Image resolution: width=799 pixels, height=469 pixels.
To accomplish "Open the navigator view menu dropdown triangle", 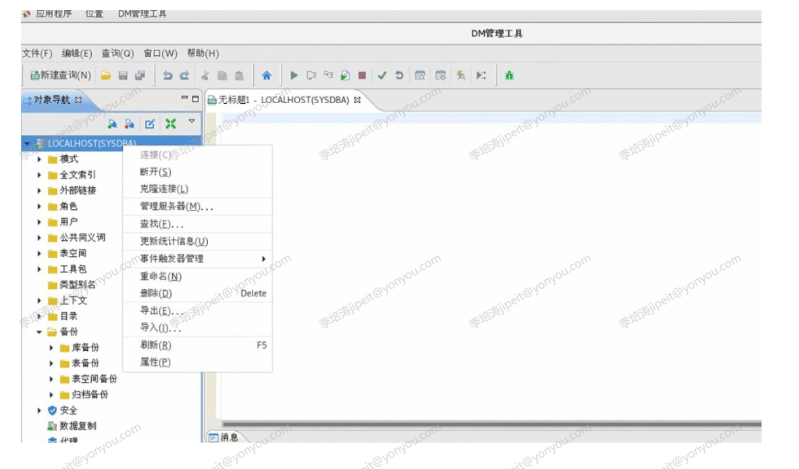I will [x=192, y=121].
